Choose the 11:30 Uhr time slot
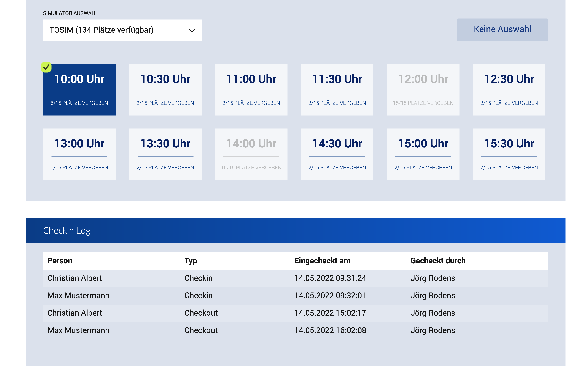Screen dimensions: 588x392 [337, 90]
